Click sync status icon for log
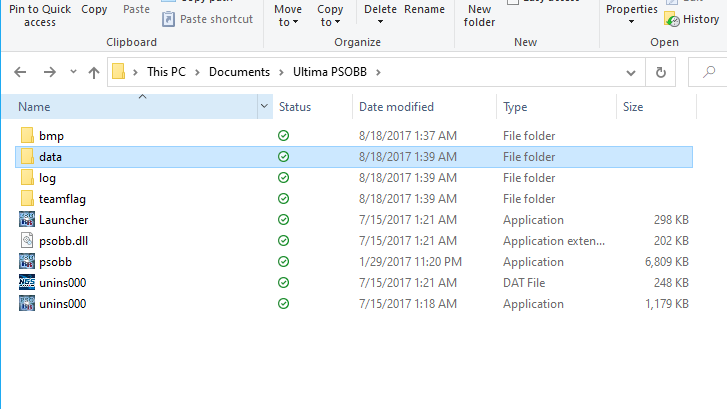This screenshot has height=409, width=727. click(283, 178)
